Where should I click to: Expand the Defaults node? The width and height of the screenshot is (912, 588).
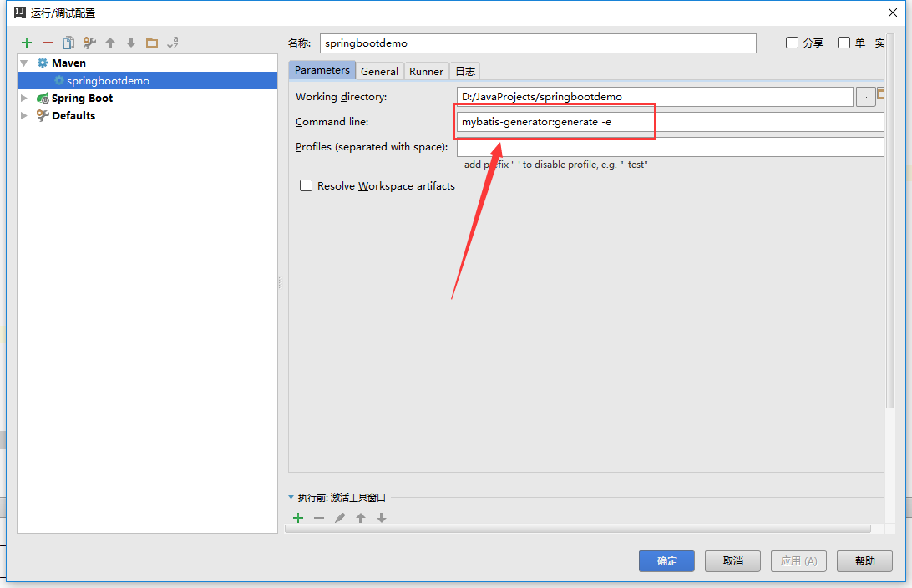pyautogui.click(x=24, y=116)
